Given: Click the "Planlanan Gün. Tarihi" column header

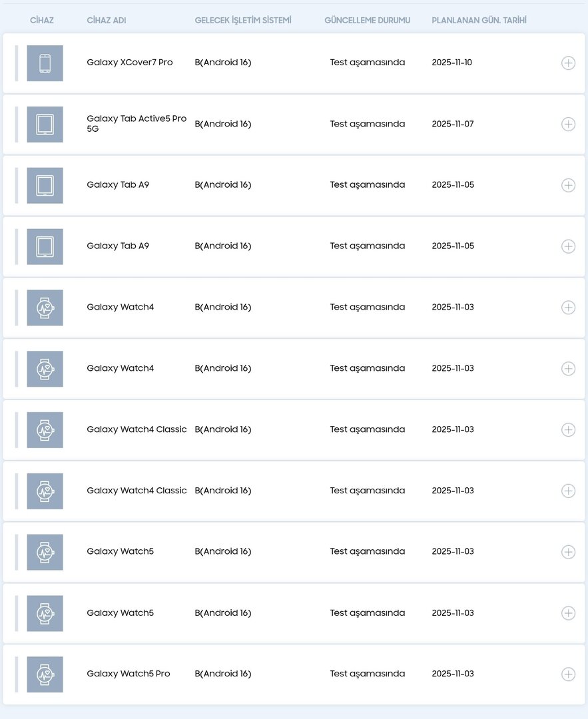Looking at the screenshot, I should (479, 21).
